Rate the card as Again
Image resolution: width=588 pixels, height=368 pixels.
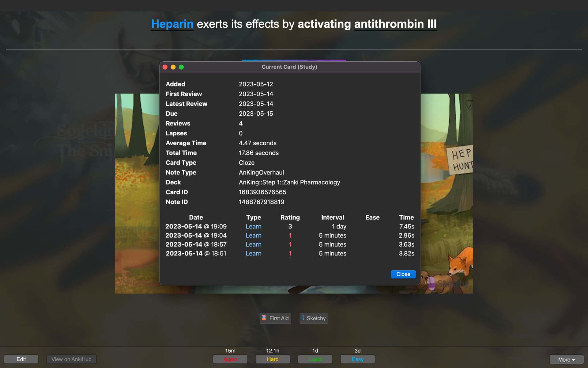[230, 359]
